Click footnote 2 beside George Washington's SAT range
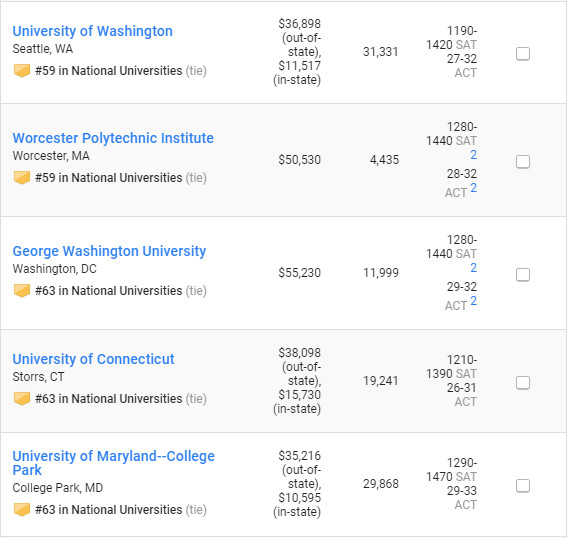 (x=473, y=268)
